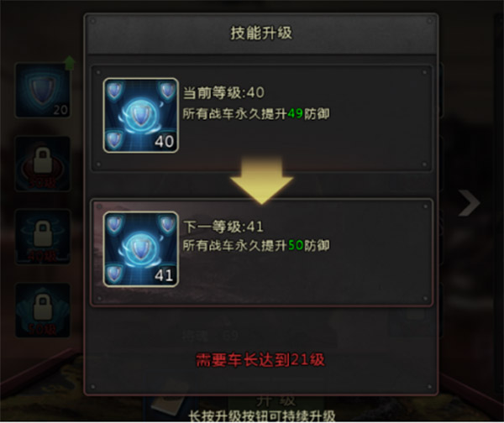This screenshot has width=504, height=423.
Task: Tap the next level 41 defense skill icon
Action: 141,249
